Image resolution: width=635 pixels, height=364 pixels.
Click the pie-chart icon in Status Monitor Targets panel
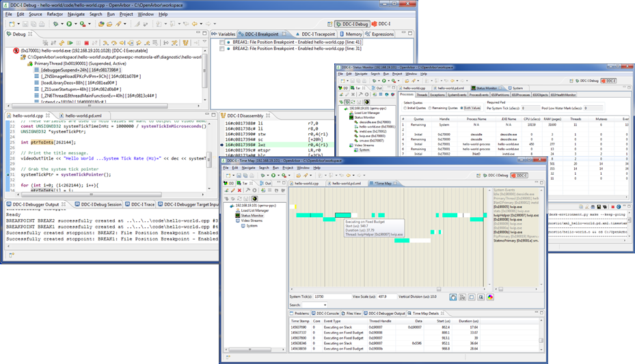[366, 102]
